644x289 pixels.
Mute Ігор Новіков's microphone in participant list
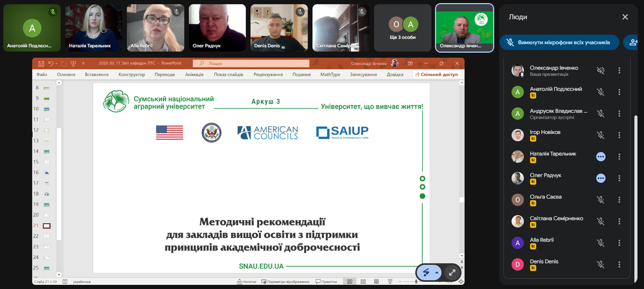tap(601, 135)
